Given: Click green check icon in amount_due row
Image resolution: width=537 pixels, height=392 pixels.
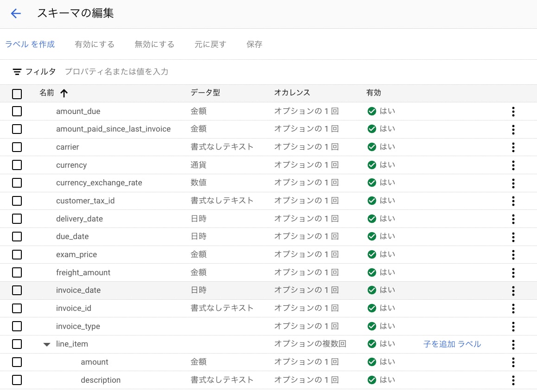Looking at the screenshot, I should [x=371, y=111].
